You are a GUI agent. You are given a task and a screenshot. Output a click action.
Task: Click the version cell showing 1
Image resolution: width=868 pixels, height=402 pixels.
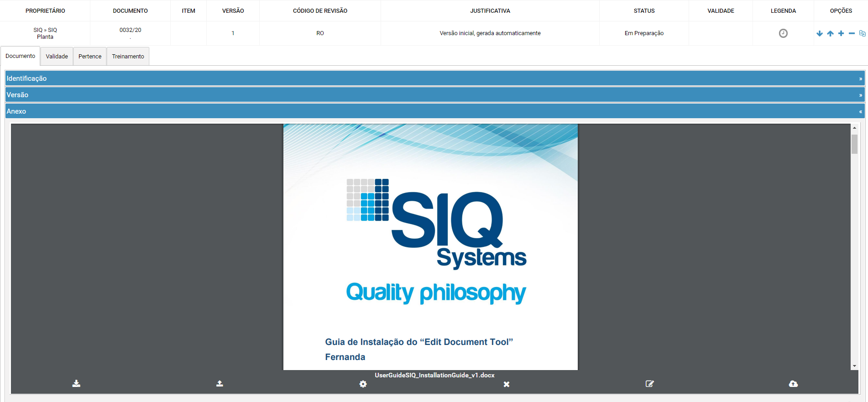point(233,33)
